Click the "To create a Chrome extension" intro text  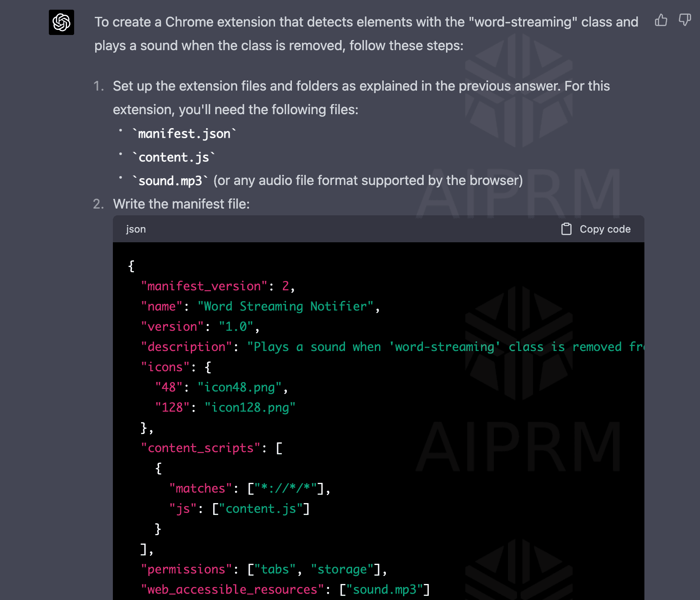[x=366, y=34]
